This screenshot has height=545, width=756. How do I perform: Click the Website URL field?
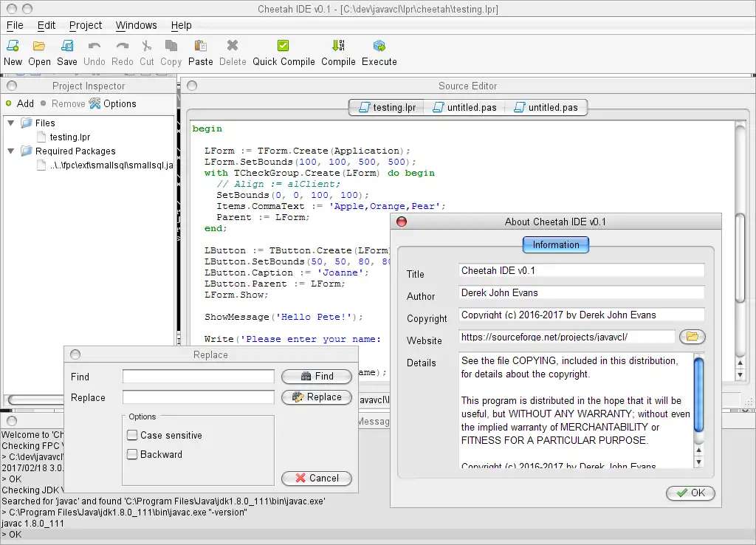tap(567, 337)
